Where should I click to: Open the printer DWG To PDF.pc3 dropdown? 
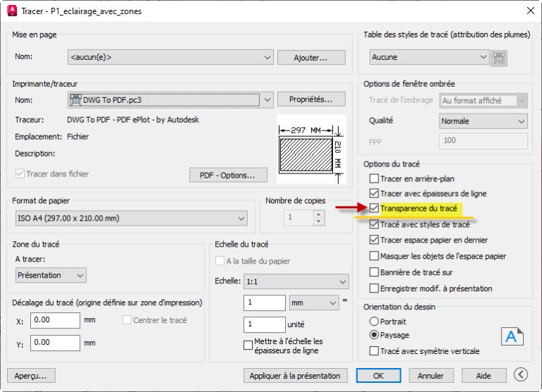[x=170, y=100]
